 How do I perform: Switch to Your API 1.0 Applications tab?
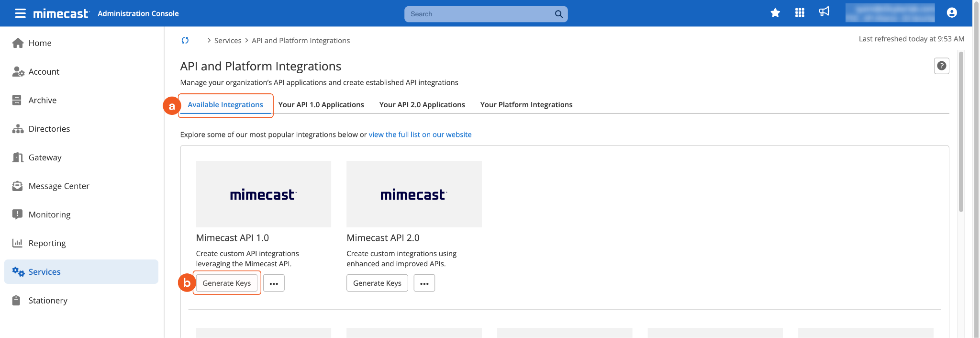(x=321, y=105)
